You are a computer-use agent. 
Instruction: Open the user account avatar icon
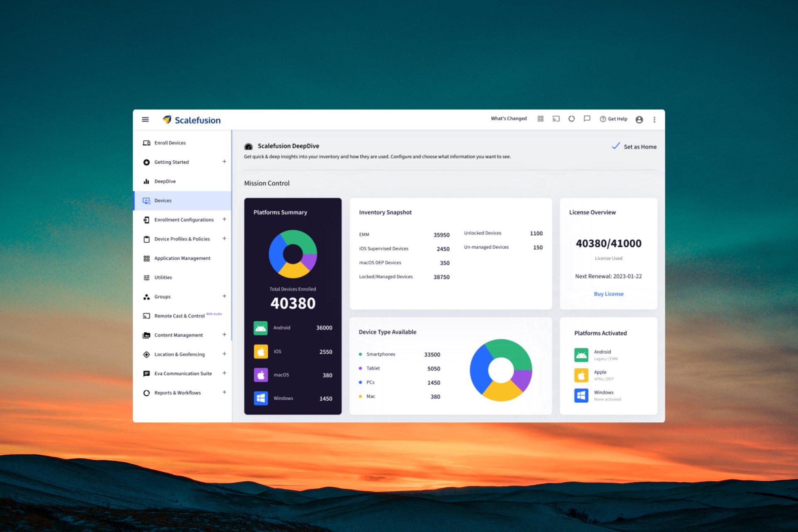639,120
